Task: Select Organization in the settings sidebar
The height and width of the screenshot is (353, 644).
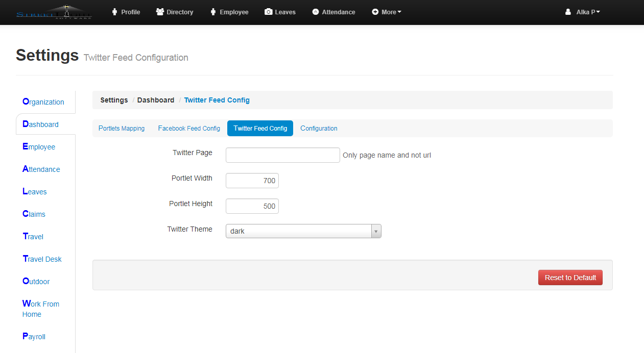Action: point(43,102)
